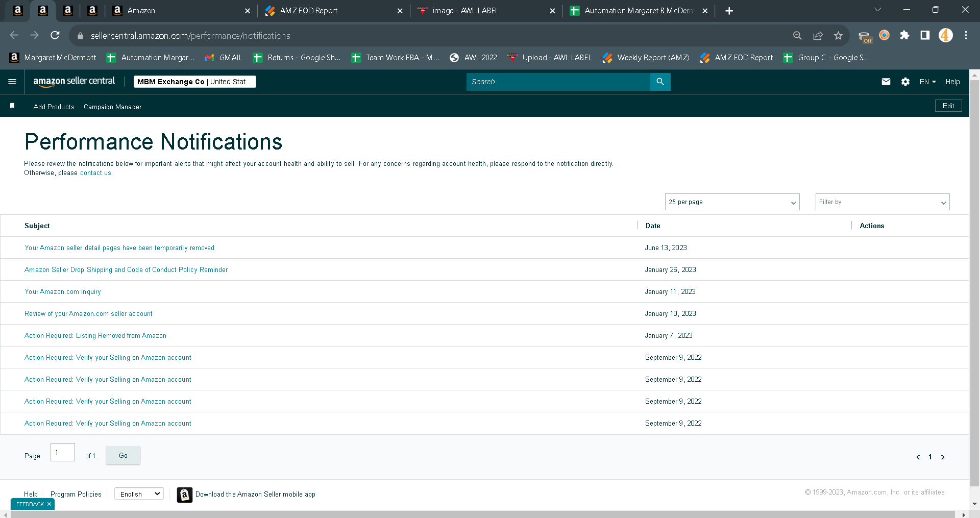Open the Listing Removed from Amazon notification
Image resolution: width=980 pixels, height=518 pixels.
pyautogui.click(x=95, y=336)
